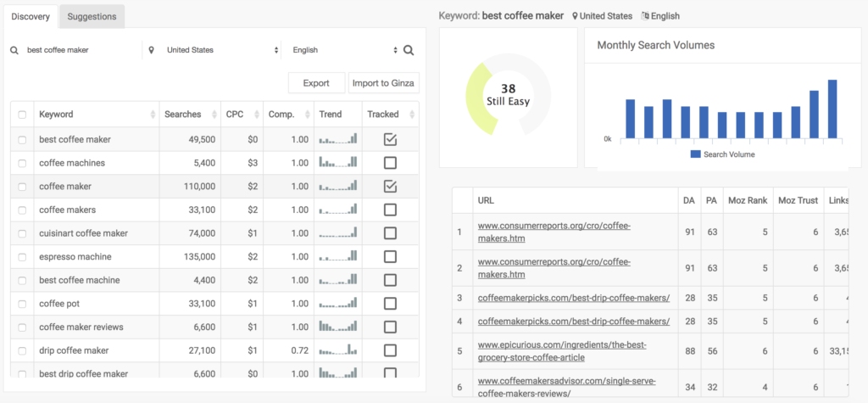Click the Search Volume legend swatch
Screen dimensions: 868x403
695,154
